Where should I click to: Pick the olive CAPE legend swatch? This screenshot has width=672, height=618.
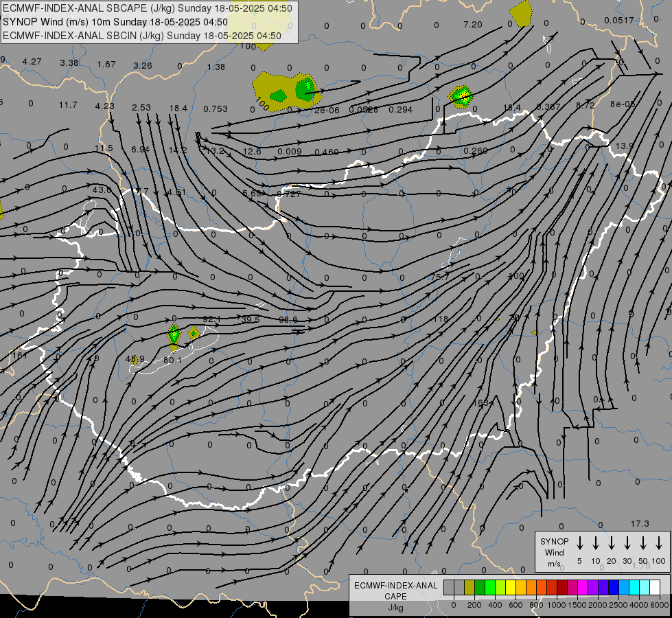(470, 588)
